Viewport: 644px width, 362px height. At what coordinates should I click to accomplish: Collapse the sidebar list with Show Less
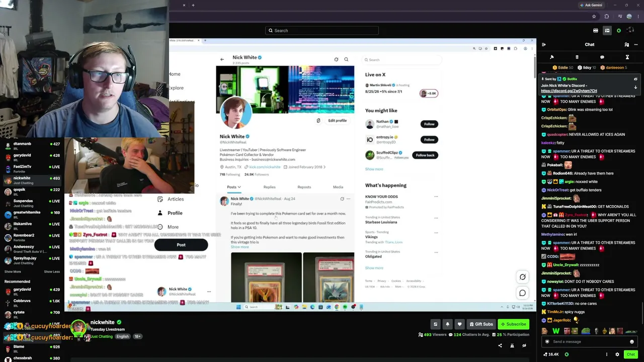click(52, 271)
